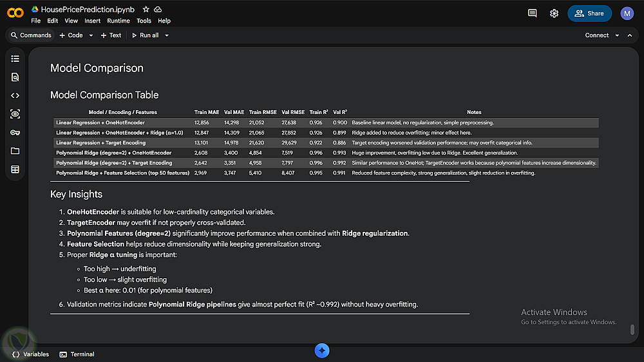Open Find and replace in sidebar

pos(15,77)
